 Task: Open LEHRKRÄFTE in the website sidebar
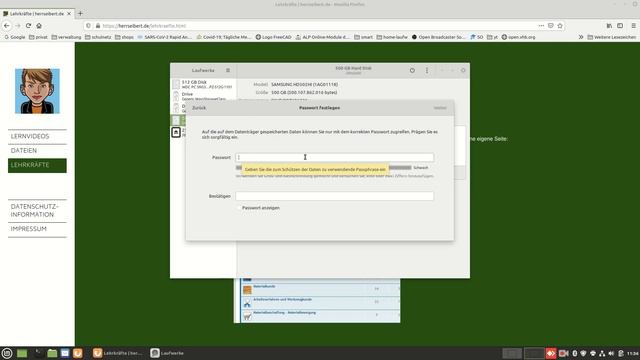coord(37,165)
